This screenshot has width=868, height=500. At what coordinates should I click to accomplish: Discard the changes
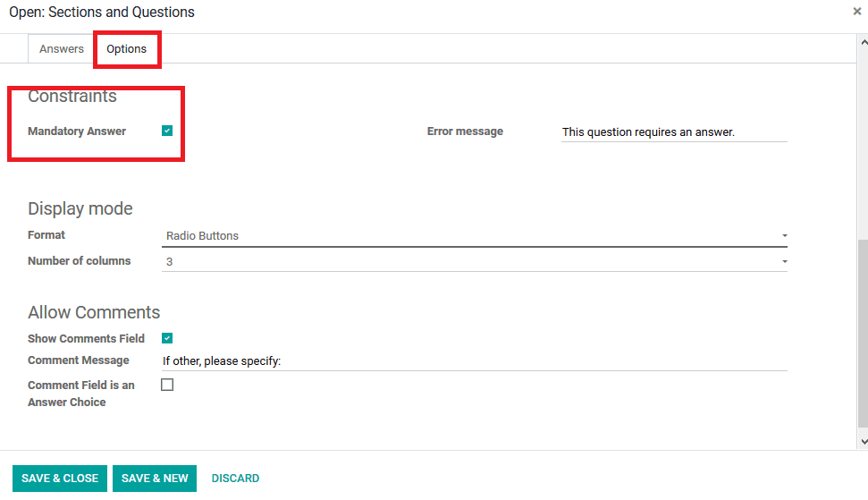(x=235, y=479)
